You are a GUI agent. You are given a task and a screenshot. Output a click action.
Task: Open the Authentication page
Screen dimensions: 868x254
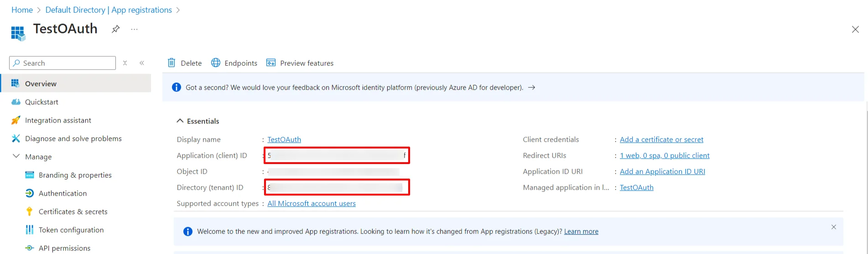tap(62, 193)
